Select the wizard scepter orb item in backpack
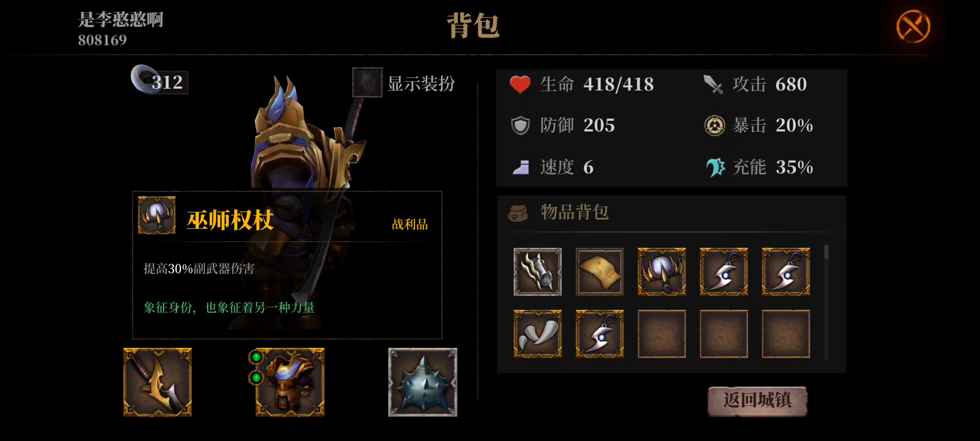The height and width of the screenshot is (441, 980). click(x=661, y=272)
